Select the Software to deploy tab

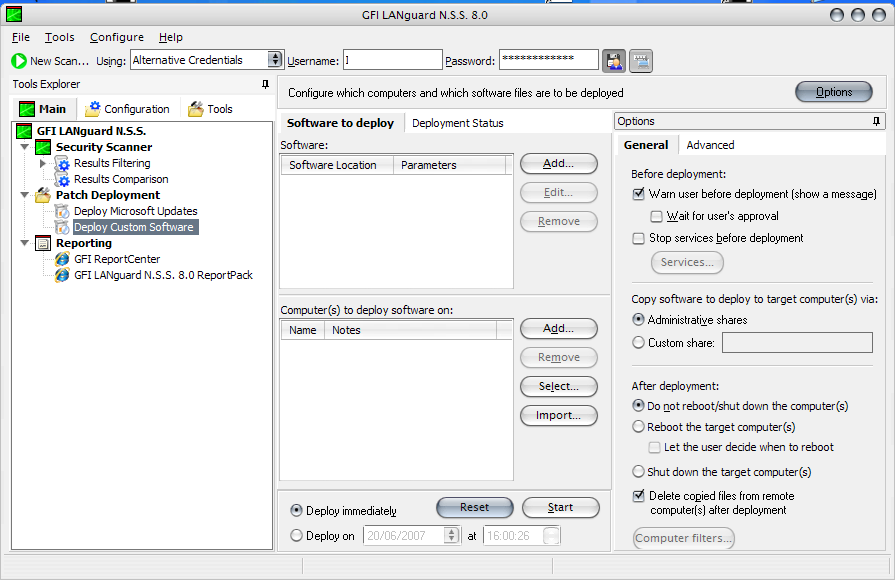341,123
